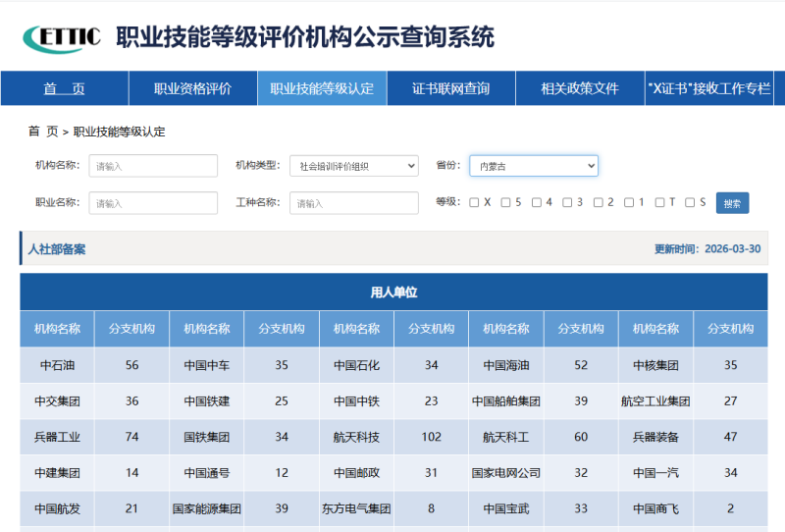Click the 航天科技 cell
Viewport: 785px width, 532px height.
[x=356, y=437]
